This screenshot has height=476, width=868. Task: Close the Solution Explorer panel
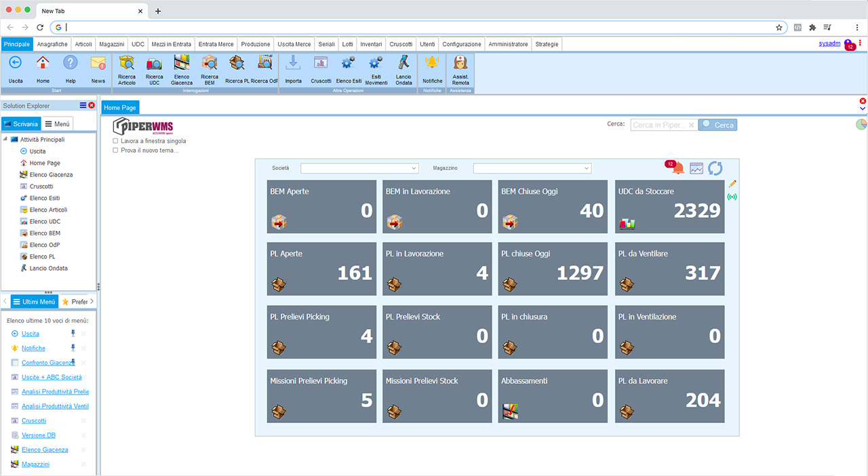click(92, 105)
